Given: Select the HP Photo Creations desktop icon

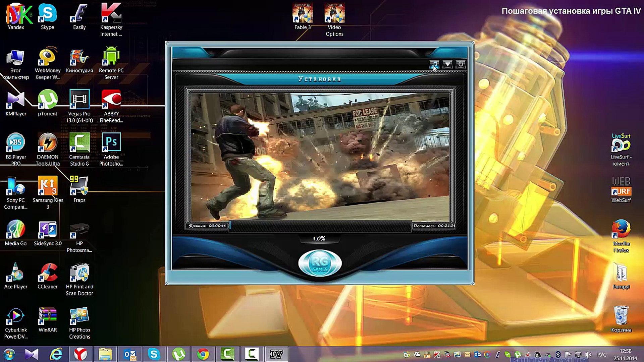Looking at the screenshot, I should [x=79, y=323].
